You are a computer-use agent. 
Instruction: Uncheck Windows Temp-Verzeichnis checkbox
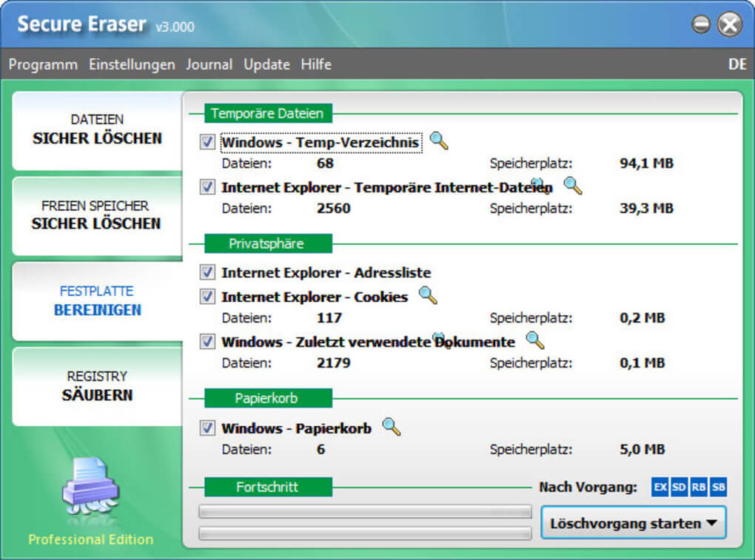point(208,142)
